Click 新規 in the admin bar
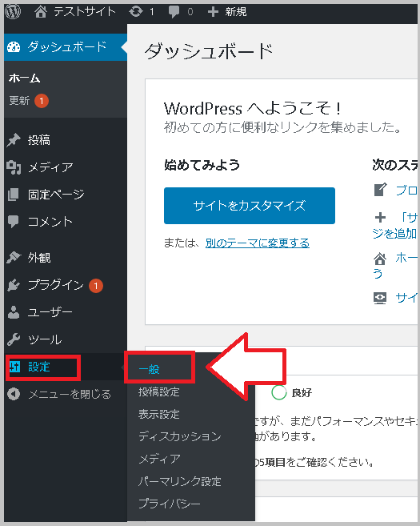Screen dimensions: 420x526 [236, 12]
